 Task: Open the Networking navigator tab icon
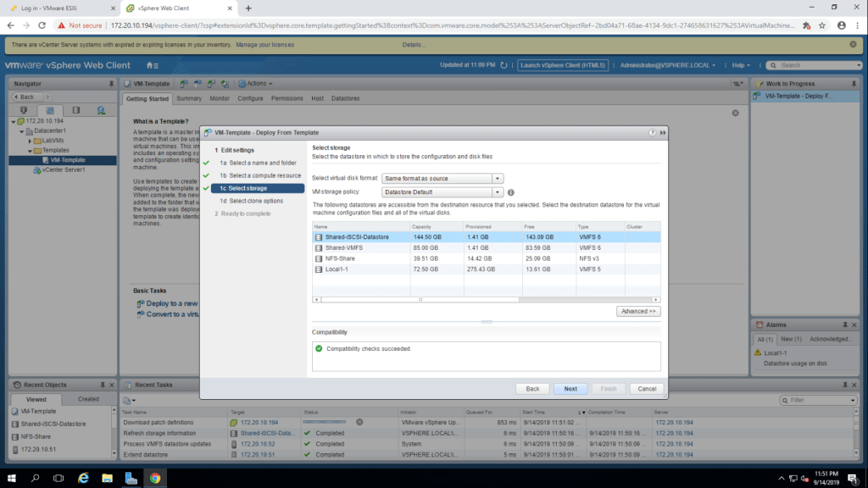[x=101, y=110]
